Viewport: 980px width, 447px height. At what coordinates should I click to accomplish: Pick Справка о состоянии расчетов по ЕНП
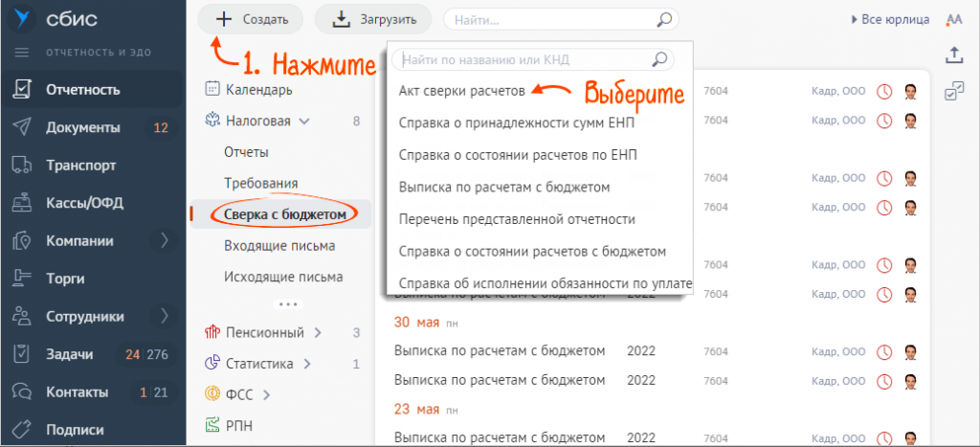pyautogui.click(x=518, y=155)
